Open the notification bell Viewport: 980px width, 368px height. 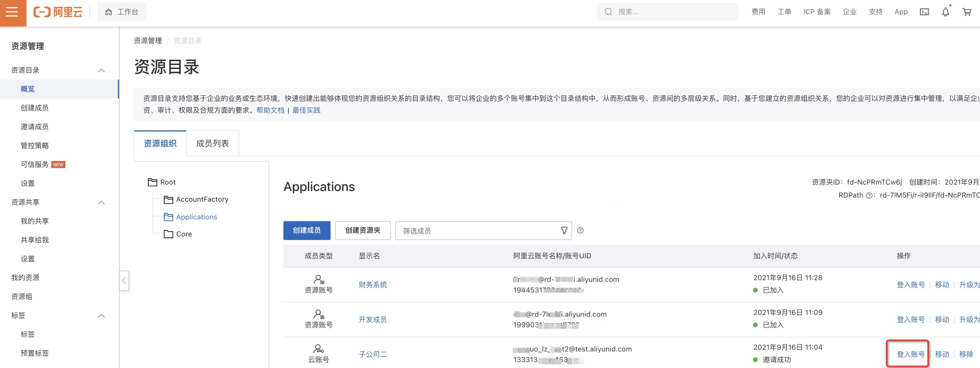click(x=945, y=12)
